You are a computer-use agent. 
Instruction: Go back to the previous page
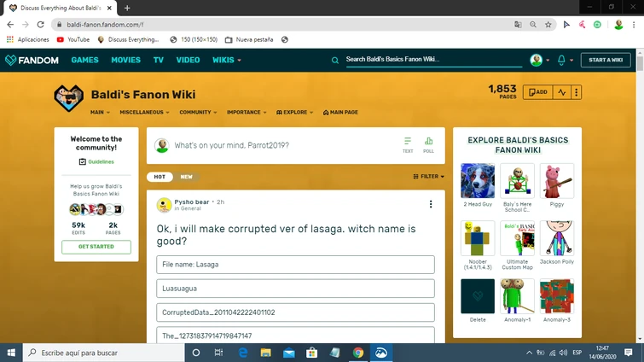coord(10,25)
